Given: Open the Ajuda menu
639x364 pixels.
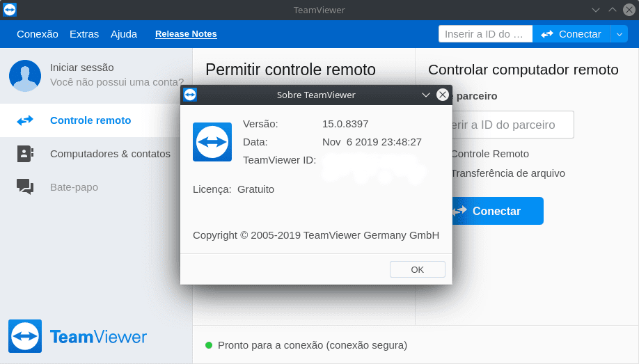Looking at the screenshot, I should tap(124, 34).
